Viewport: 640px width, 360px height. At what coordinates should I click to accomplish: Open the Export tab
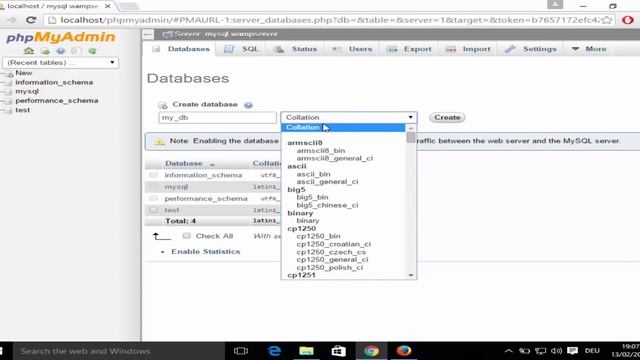point(409,49)
